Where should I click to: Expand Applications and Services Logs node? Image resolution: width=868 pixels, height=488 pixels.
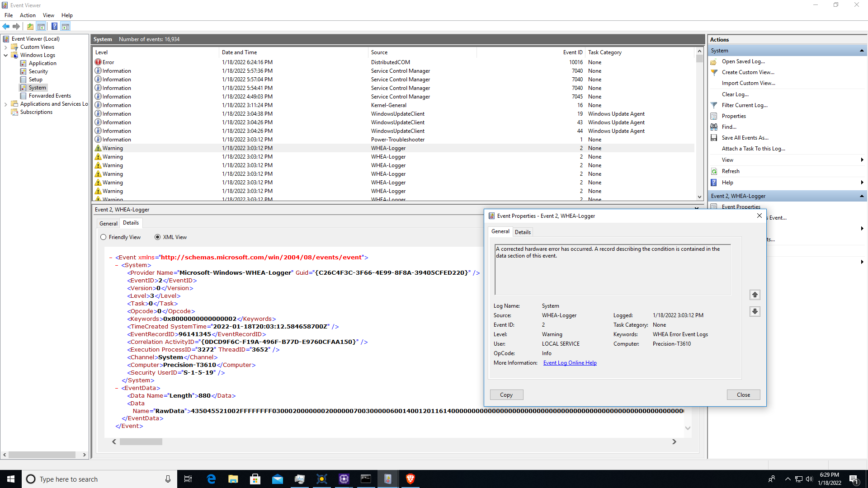pyautogui.click(x=5, y=104)
